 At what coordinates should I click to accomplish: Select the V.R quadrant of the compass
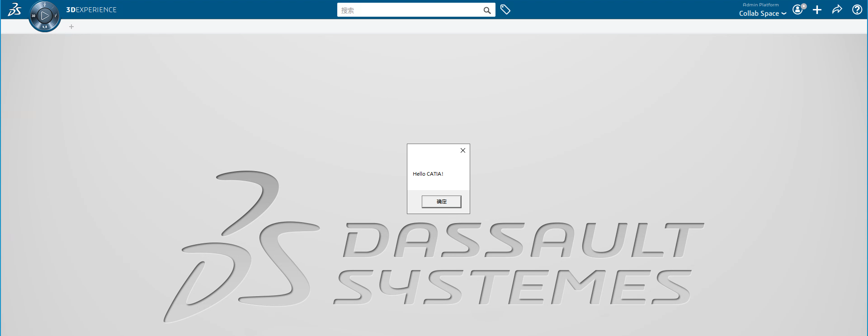pyautogui.click(x=45, y=27)
